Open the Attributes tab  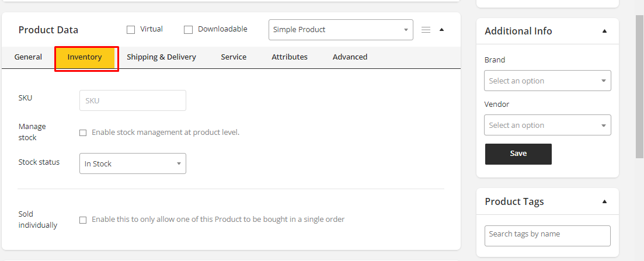coord(290,57)
